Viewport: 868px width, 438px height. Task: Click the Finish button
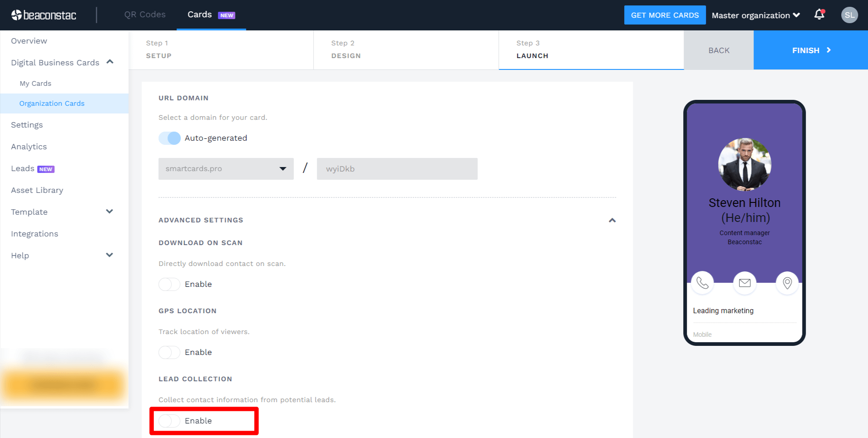coord(810,50)
